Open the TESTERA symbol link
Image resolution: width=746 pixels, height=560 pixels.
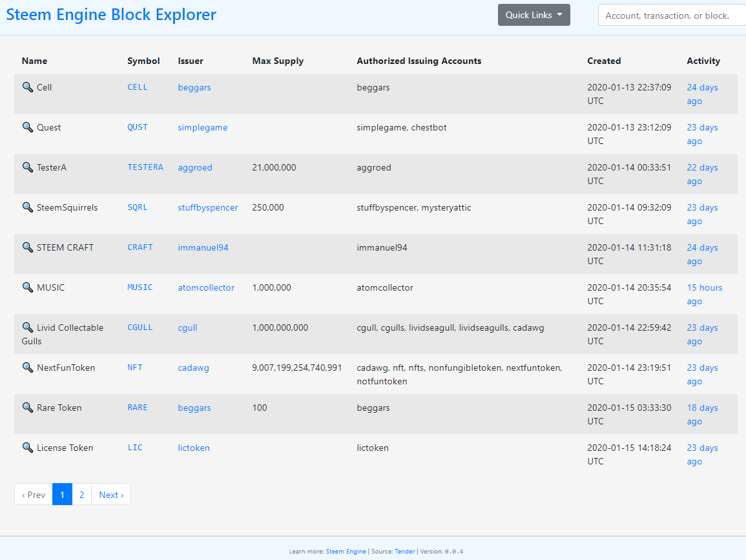145,167
